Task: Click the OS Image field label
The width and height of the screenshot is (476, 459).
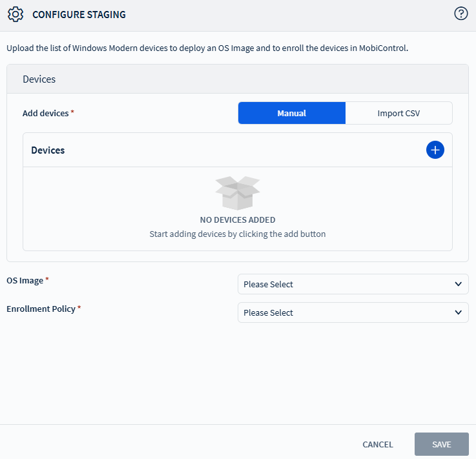Action: click(x=25, y=281)
